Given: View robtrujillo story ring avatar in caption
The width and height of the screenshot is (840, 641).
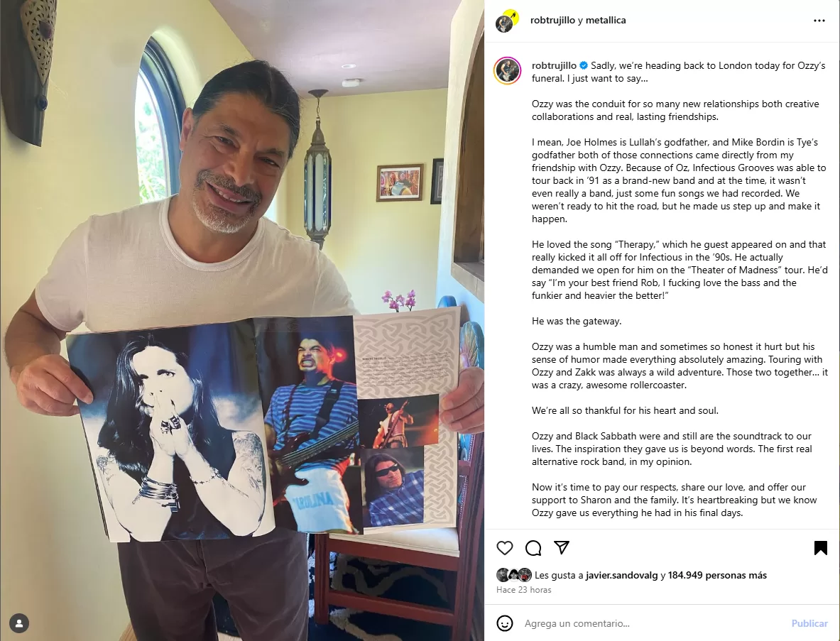Looking at the screenshot, I should tap(507, 70).
